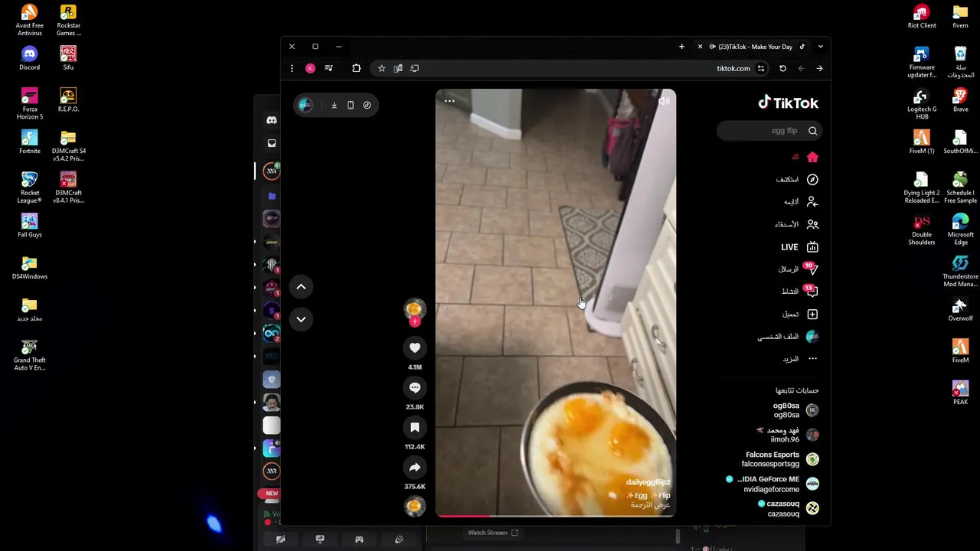The height and width of the screenshot is (551, 980).
Task: Click the search magnifier icon
Action: pos(813,131)
